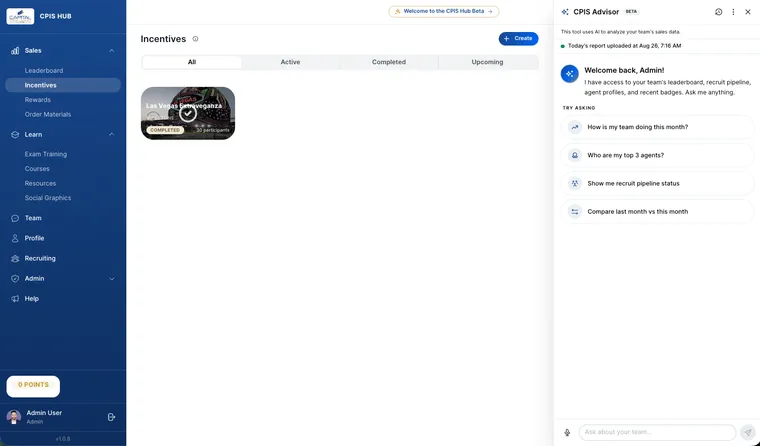The image size is (760, 446).
Task: Ask How is my team doing this month
Action: point(657,127)
